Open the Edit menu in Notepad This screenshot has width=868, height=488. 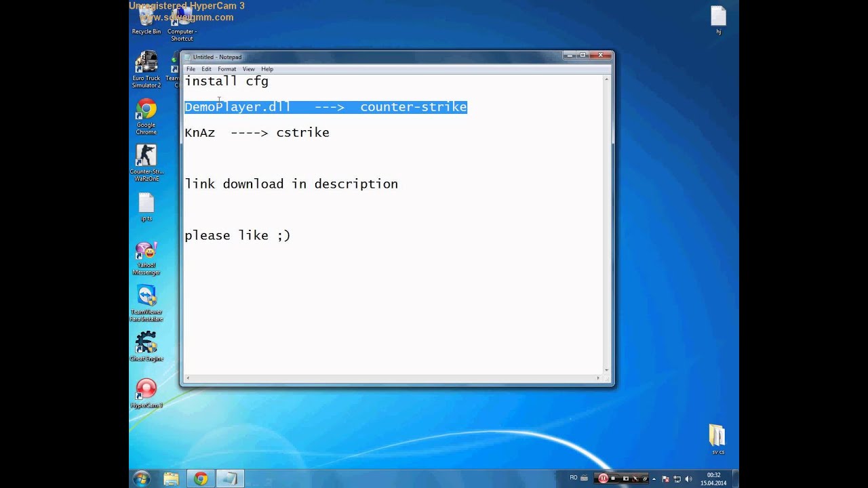[x=206, y=69]
